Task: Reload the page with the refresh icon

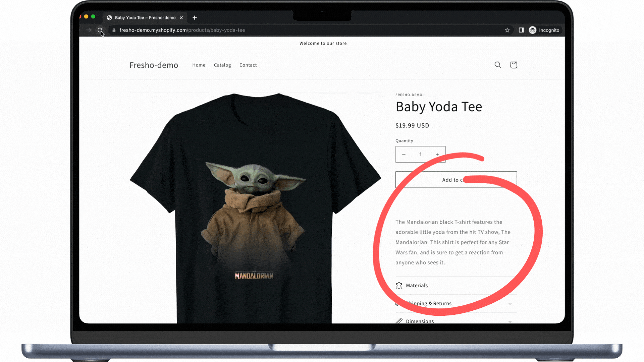Action: 100,30
